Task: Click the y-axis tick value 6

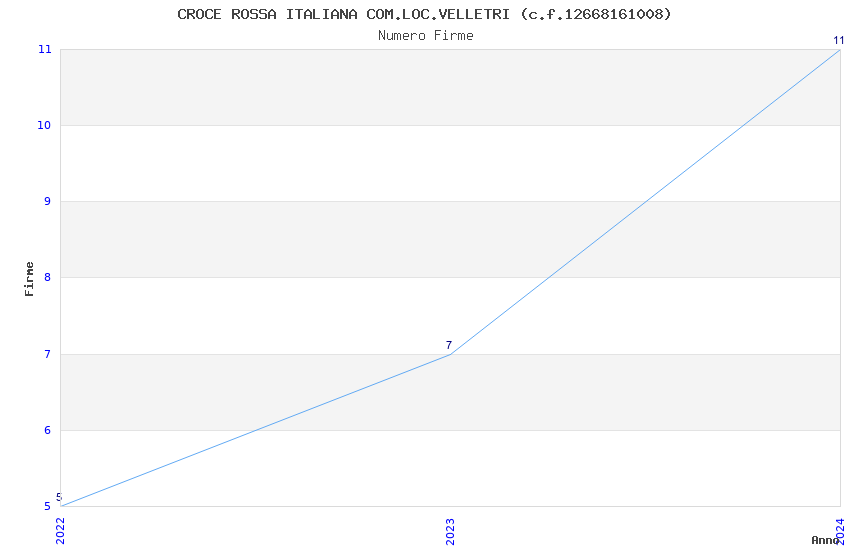Action: (x=48, y=430)
